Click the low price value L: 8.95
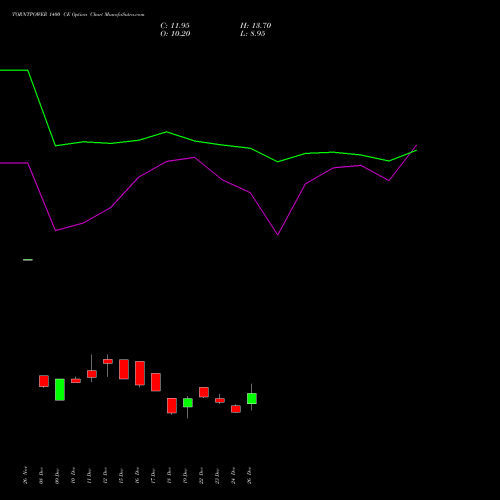Viewport: 500px width, 500px height. [x=253, y=34]
